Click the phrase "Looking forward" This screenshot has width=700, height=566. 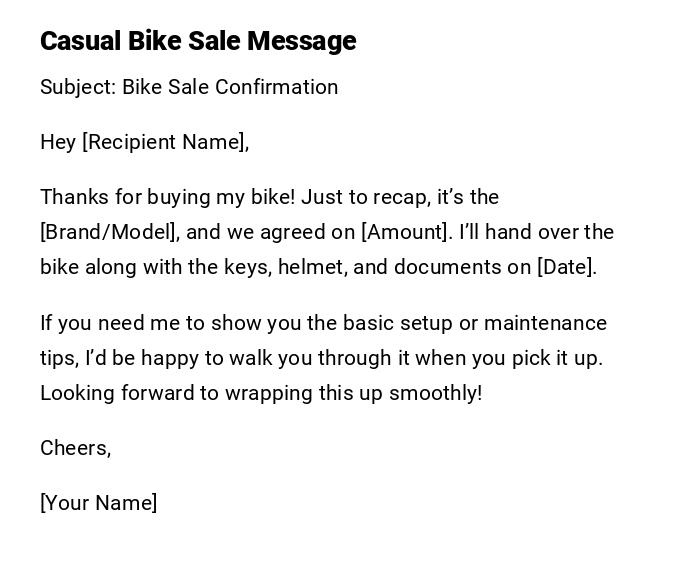click(x=106, y=393)
